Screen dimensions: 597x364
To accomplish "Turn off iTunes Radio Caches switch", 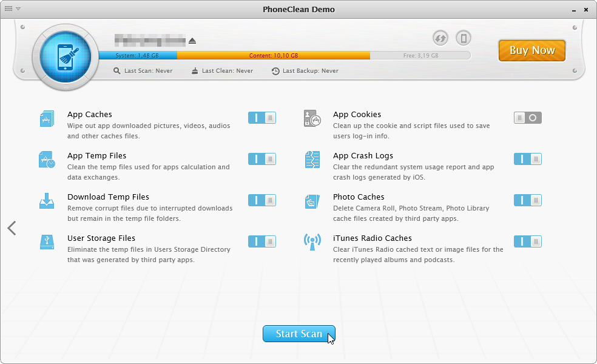I will pos(528,241).
